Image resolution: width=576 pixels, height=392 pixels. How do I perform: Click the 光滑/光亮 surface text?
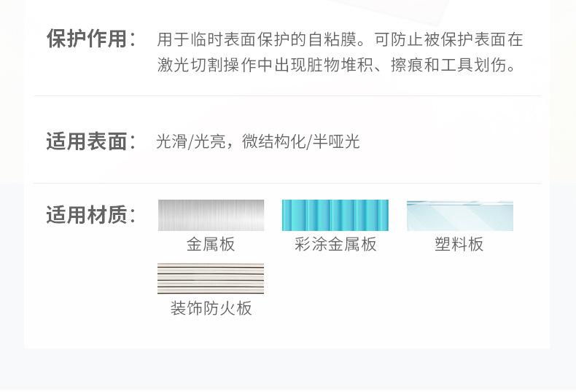point(190,141)
